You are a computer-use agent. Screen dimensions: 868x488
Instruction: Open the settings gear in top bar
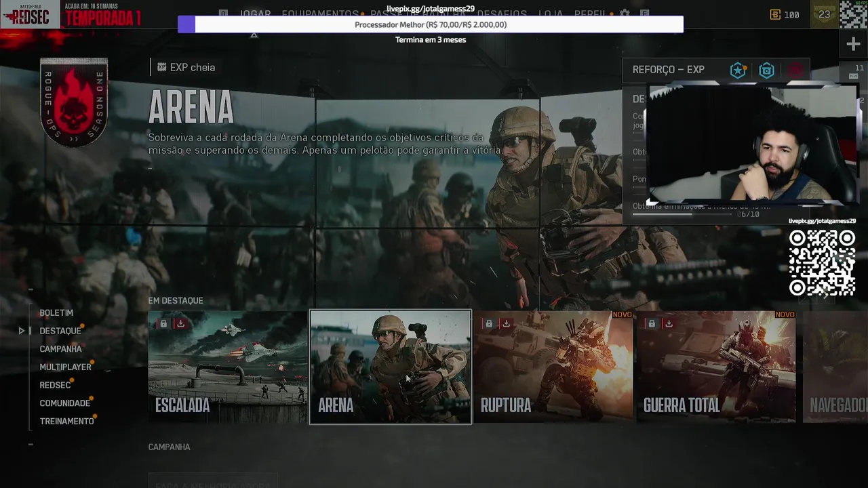click(625, 14)
